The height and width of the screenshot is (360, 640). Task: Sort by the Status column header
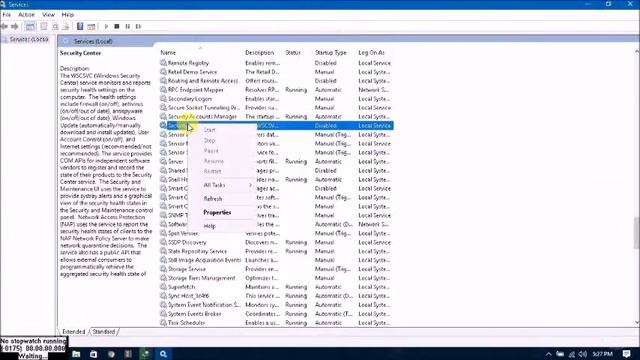point(293,53)
